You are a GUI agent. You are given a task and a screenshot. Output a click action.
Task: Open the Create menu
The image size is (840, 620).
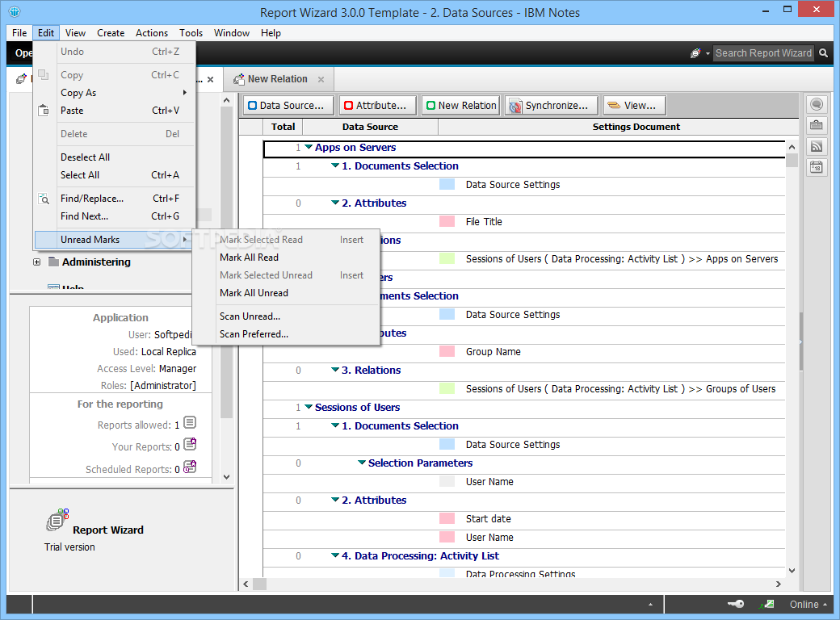click(x=111, y=32)
